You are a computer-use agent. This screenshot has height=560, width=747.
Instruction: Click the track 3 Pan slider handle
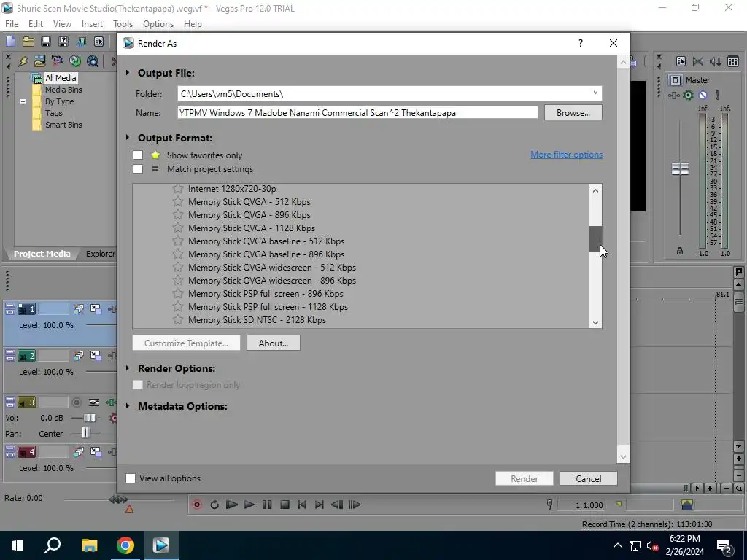[85, 433]
